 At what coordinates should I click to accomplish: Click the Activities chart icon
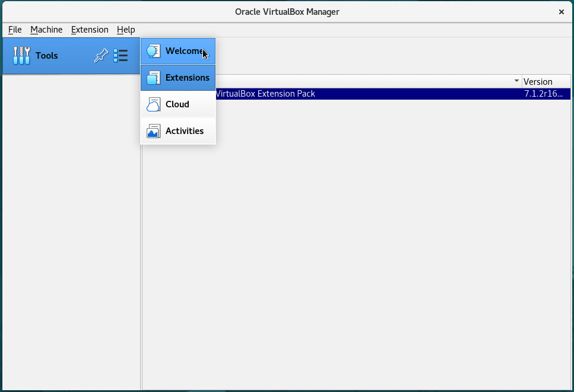(x=153, y=131)
